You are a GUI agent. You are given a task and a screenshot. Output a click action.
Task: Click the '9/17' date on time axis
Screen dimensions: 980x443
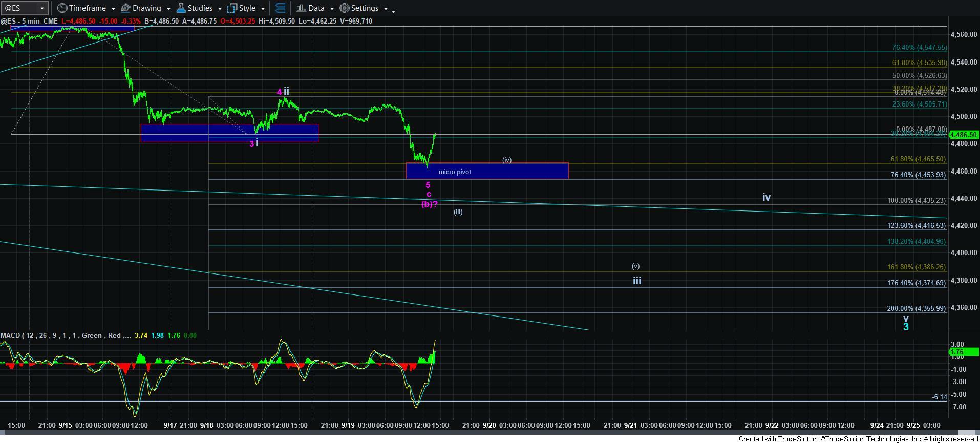[x=170, y=425]
